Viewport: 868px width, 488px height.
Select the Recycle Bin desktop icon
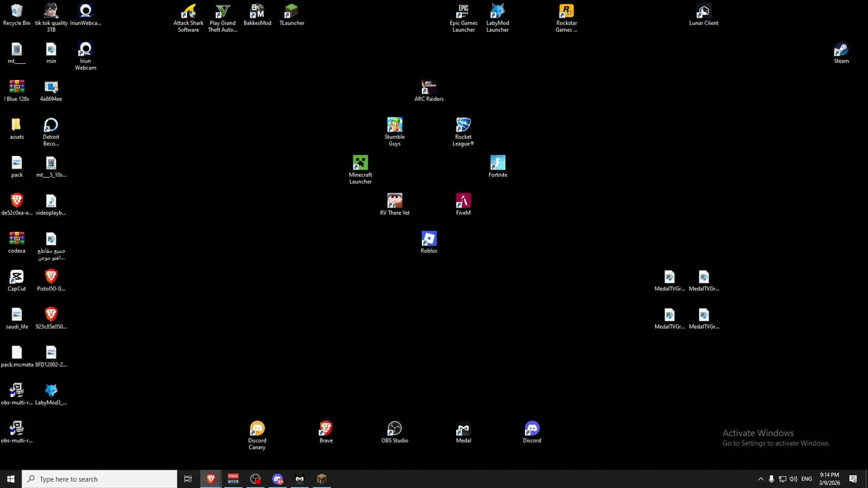tap(17, 15)
